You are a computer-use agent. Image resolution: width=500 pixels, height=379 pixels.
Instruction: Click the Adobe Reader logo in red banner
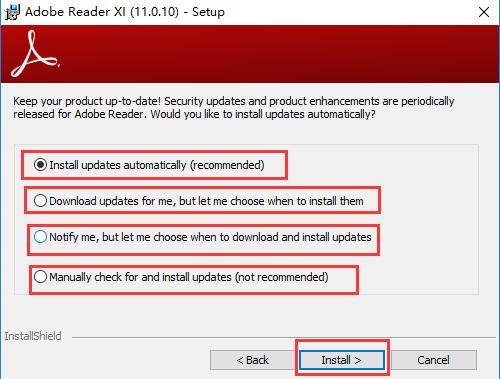pyautogui.click(x=35, y=54)
